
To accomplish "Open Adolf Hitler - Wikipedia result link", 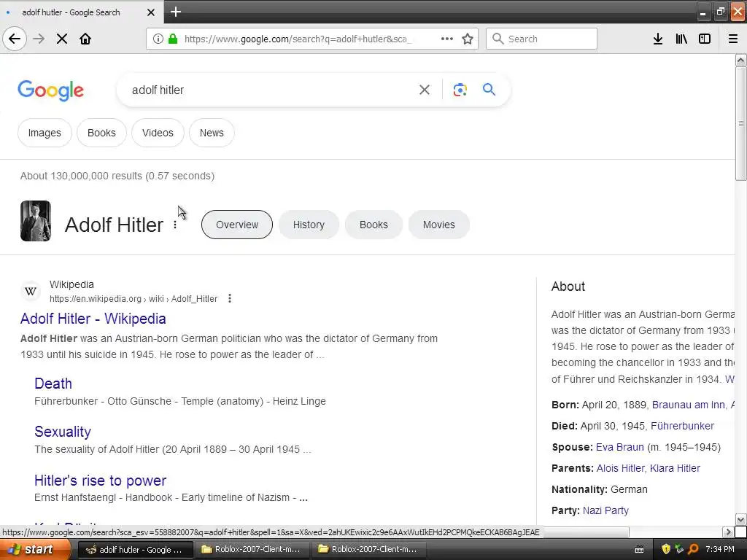I will [x=93, y=319].
